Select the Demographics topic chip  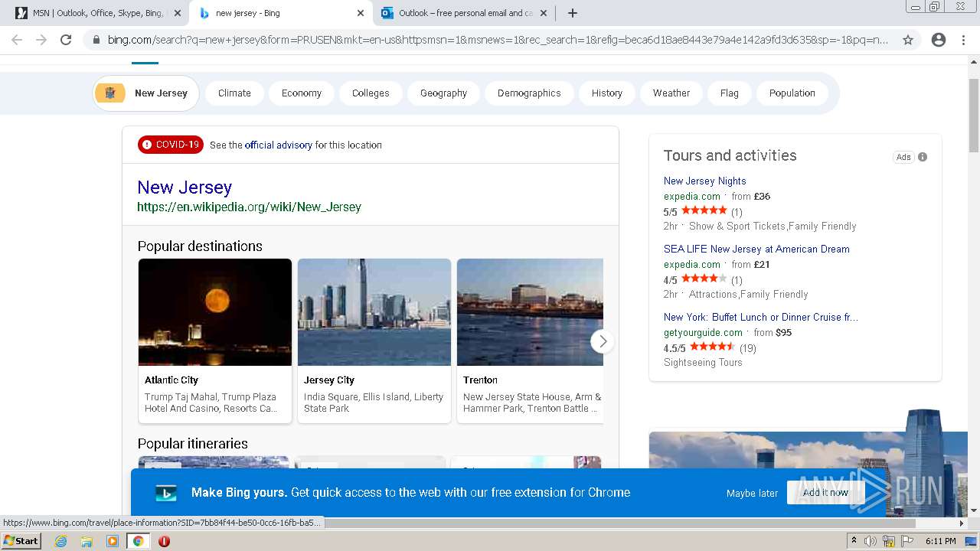(x=529, y=93)
